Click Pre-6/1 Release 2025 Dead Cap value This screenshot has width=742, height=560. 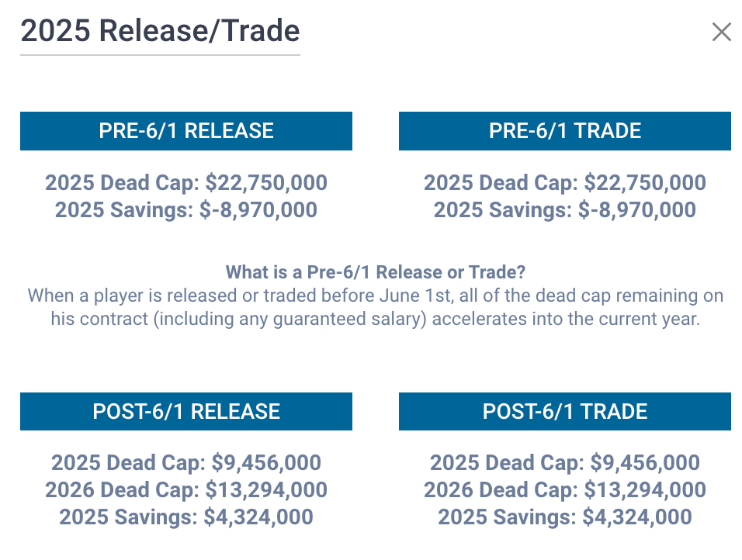click(266, 183)
